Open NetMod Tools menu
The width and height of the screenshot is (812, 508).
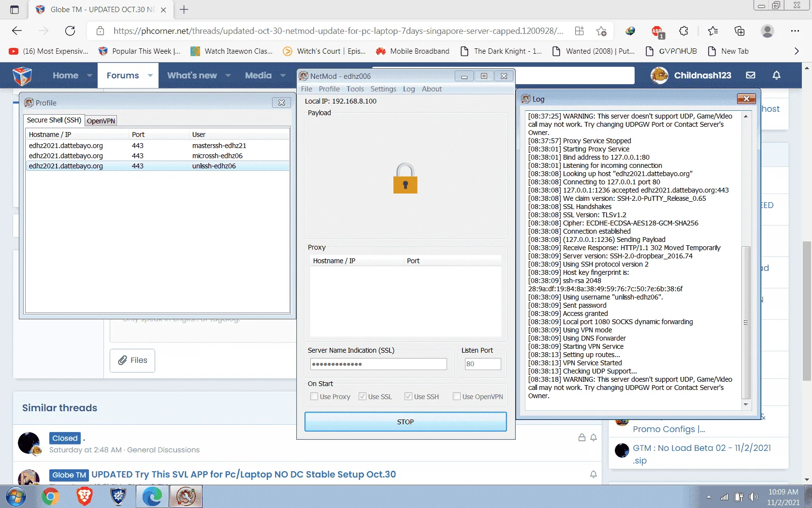pyautogui.click(x=355, y=89)
